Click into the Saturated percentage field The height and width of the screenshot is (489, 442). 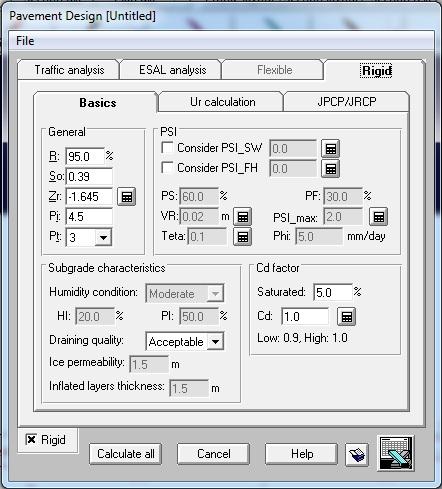coord(333,292)
